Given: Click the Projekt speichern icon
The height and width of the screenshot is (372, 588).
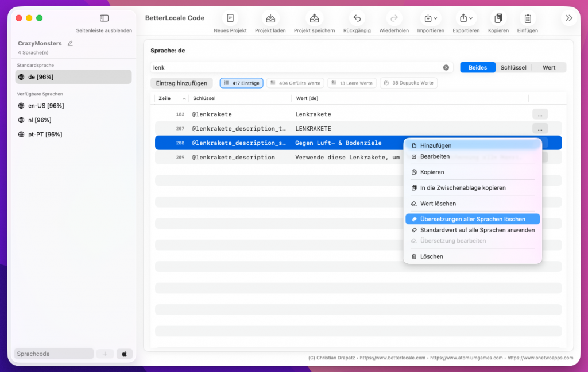Looking at the screenshot, I should [314, 18].
